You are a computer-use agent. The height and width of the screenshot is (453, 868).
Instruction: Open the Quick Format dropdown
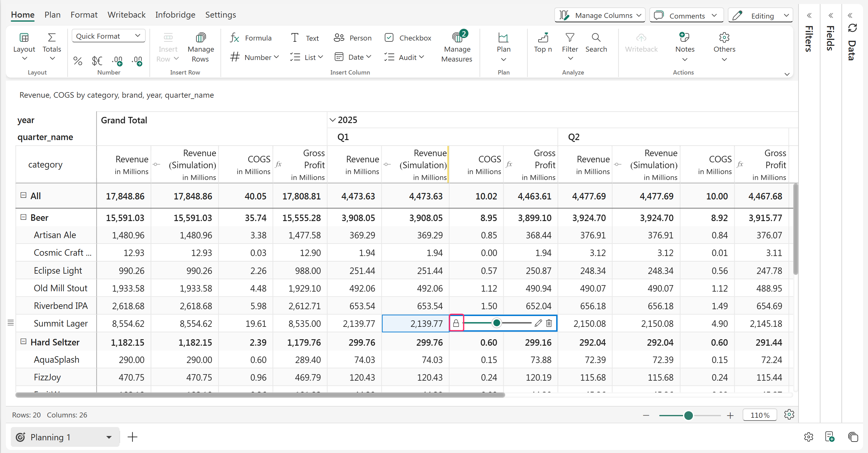pos(108,36)
